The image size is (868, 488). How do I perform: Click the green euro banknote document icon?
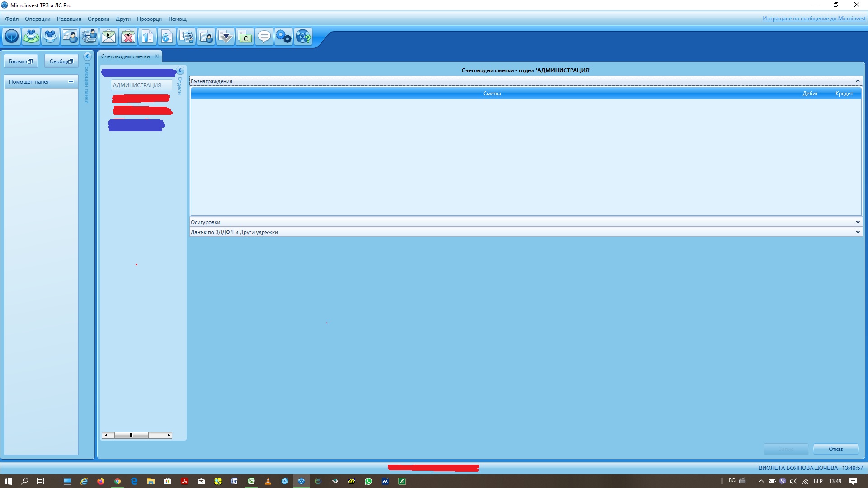click(245, 36)
